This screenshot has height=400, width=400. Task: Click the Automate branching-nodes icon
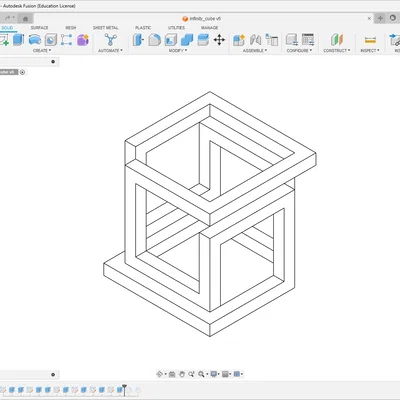point(110,40)
